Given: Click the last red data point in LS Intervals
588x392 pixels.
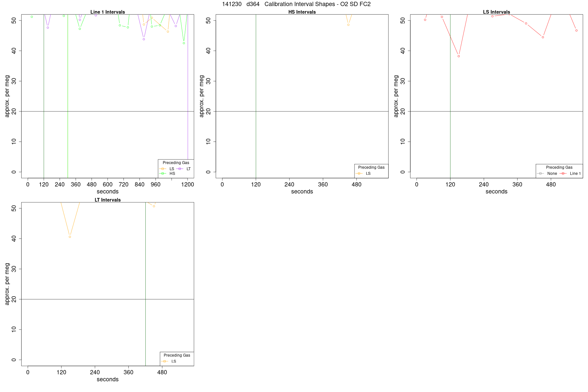Looking at the screenshot, I should pos(576,30).
